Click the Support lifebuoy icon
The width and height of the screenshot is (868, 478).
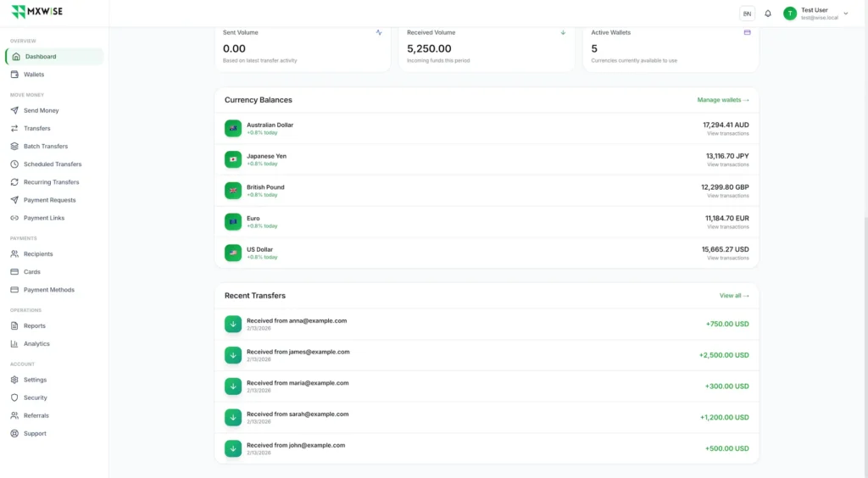14,434
